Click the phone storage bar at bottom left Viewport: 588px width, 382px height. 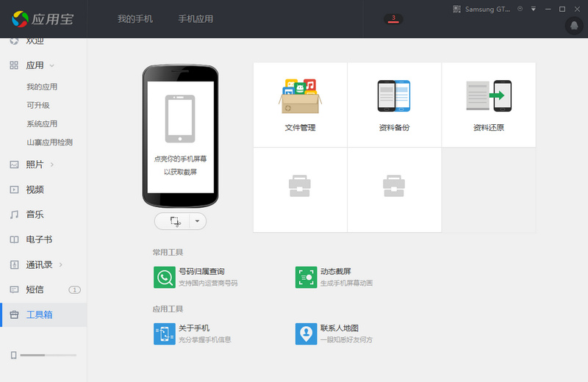click(x=48, y=356)
